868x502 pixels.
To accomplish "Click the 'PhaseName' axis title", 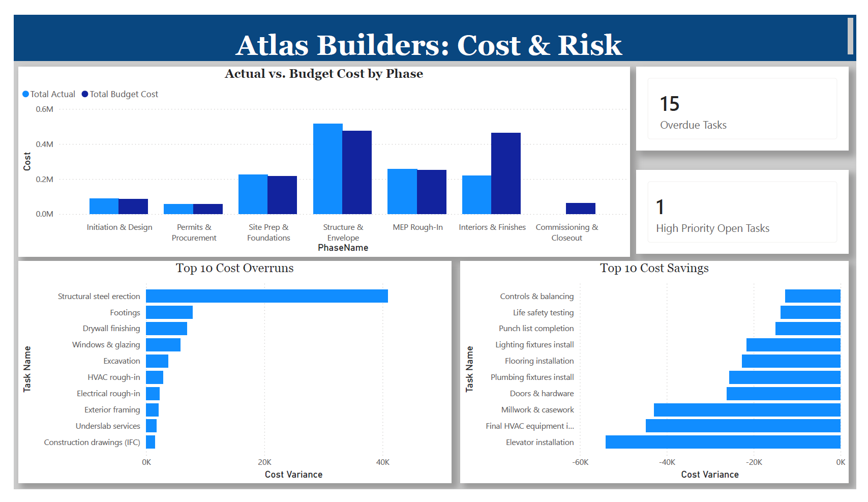I will pos(343,248).
